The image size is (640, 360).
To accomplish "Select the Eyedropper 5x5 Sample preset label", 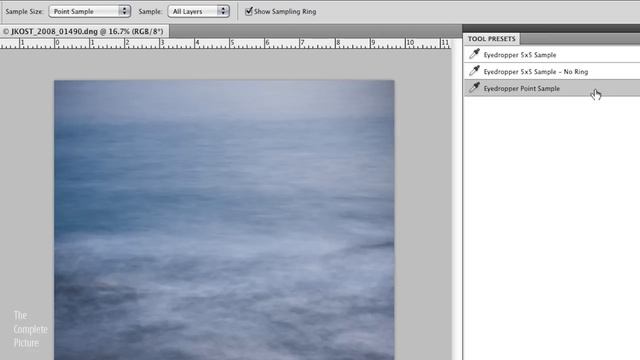I will click(520, 55).
